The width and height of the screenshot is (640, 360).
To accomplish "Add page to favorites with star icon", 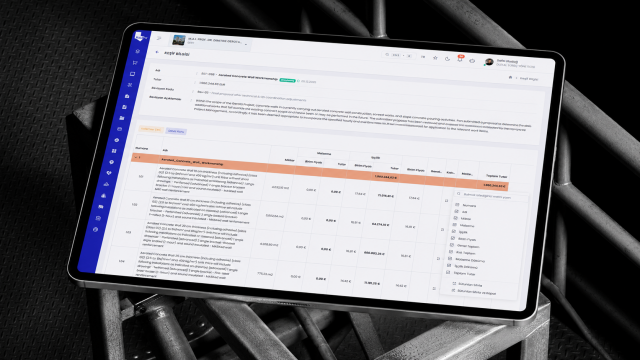I will pos(435,58).
